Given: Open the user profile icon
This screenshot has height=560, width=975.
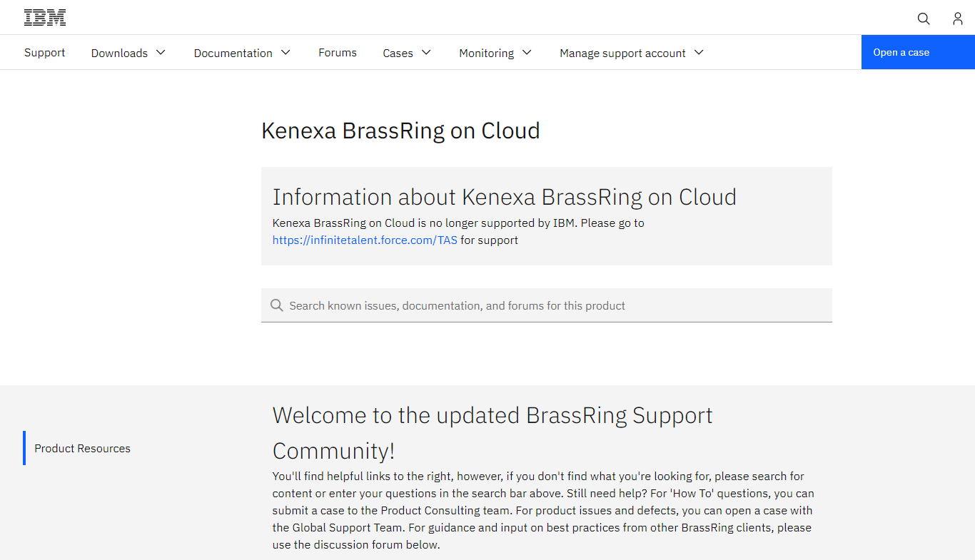Looking at the screenshot, I should click(958, 19).
